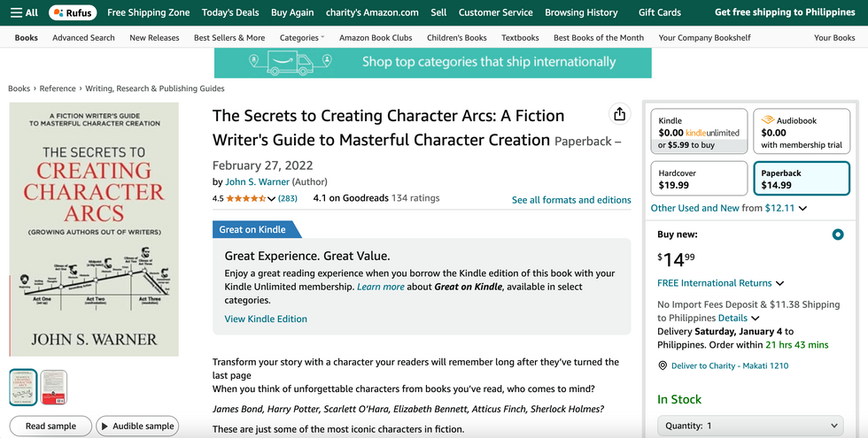Select the Audiobook format option
The height and width of the screenshot is (438, 868).
point(801,132)
